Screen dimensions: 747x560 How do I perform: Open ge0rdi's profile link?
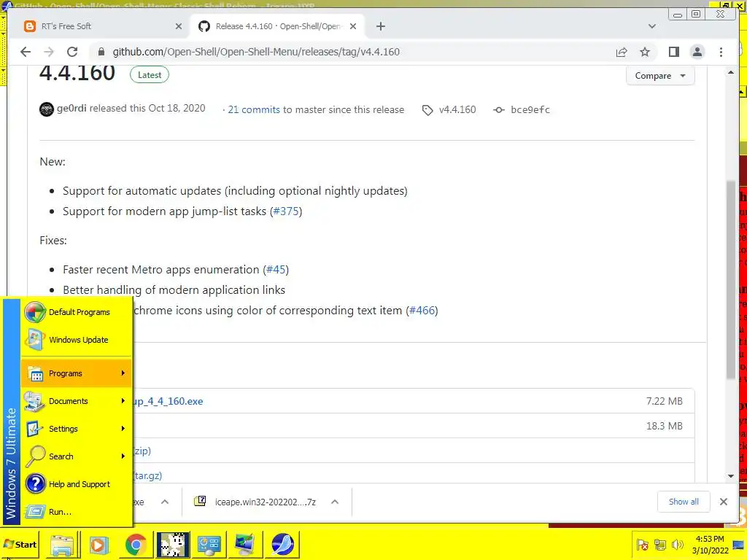point(71,108)
